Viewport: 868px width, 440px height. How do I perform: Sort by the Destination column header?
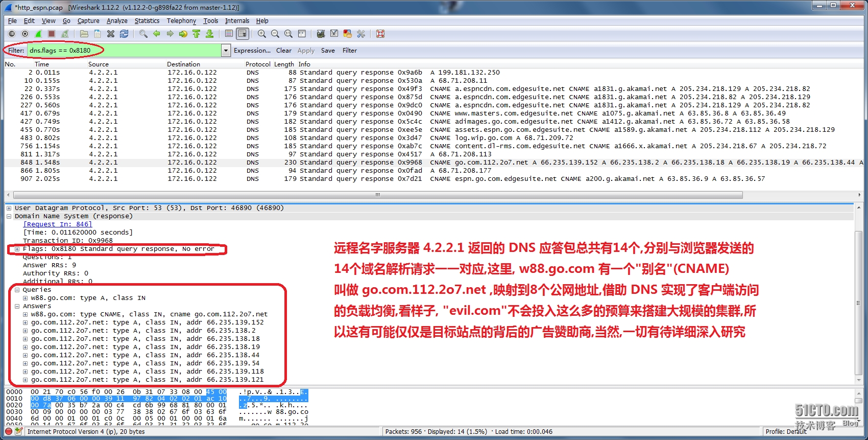coord(183,64)
